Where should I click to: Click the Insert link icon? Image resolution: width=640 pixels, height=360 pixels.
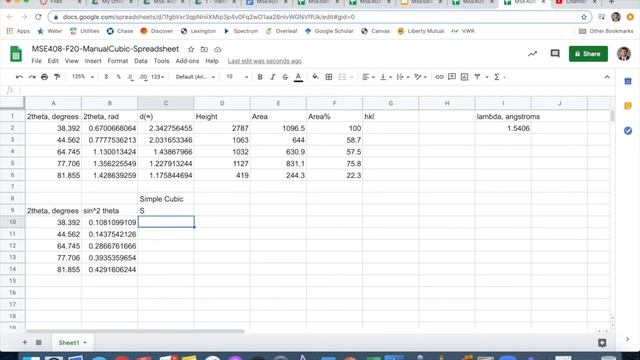click(x=439, y=77)
